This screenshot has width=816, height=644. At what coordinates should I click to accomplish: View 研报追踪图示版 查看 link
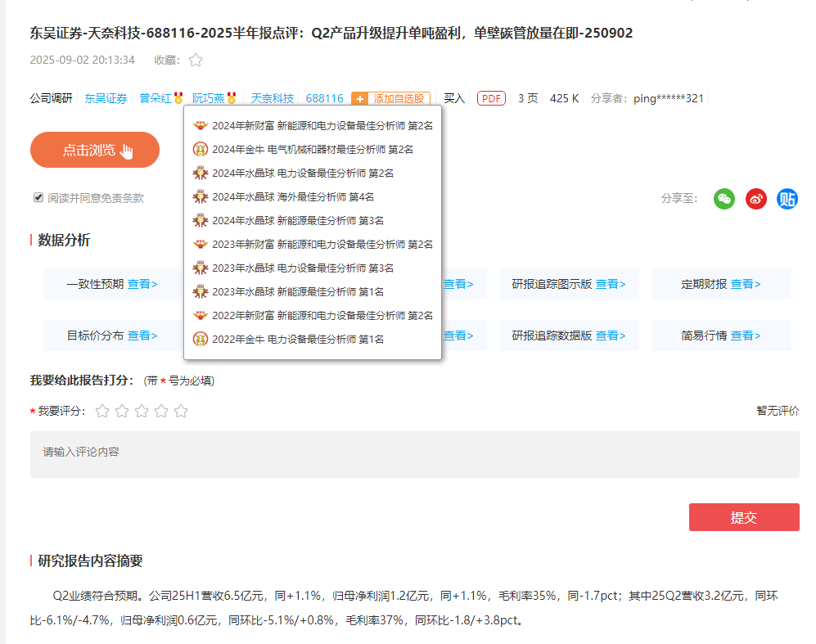pyautogui.click(x=611, y=284)
